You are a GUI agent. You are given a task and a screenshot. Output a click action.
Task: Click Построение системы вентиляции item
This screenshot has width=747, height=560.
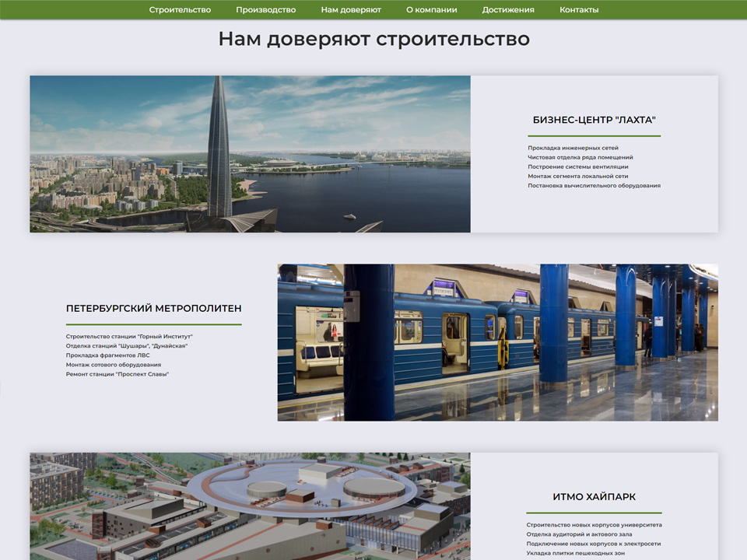[x=577, y=166]
